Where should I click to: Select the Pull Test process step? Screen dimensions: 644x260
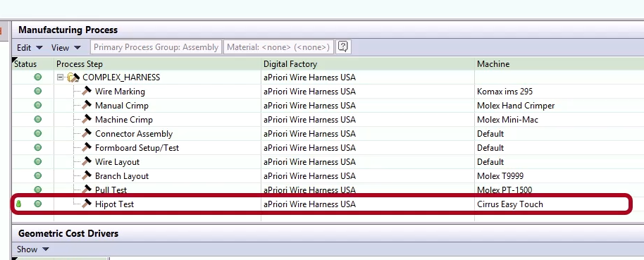111,190
